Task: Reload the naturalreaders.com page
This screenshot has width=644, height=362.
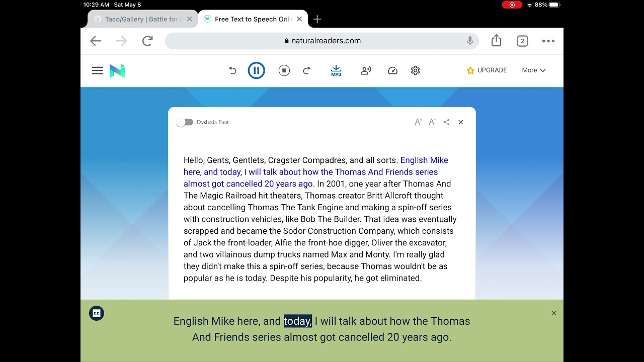Action: tap(147, 41)
